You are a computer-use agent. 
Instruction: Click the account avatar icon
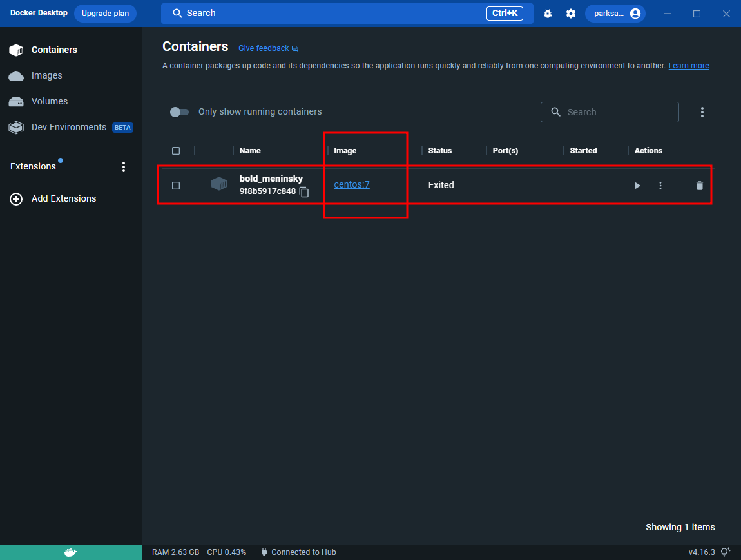point(635,14)
